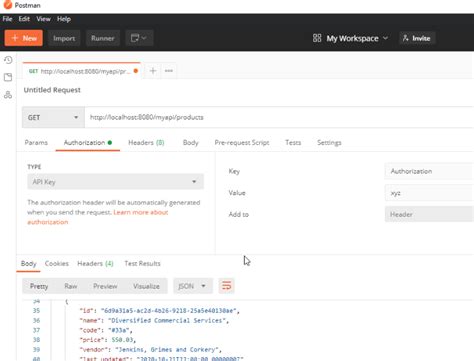Click the Invite button

tap(417, 38)
